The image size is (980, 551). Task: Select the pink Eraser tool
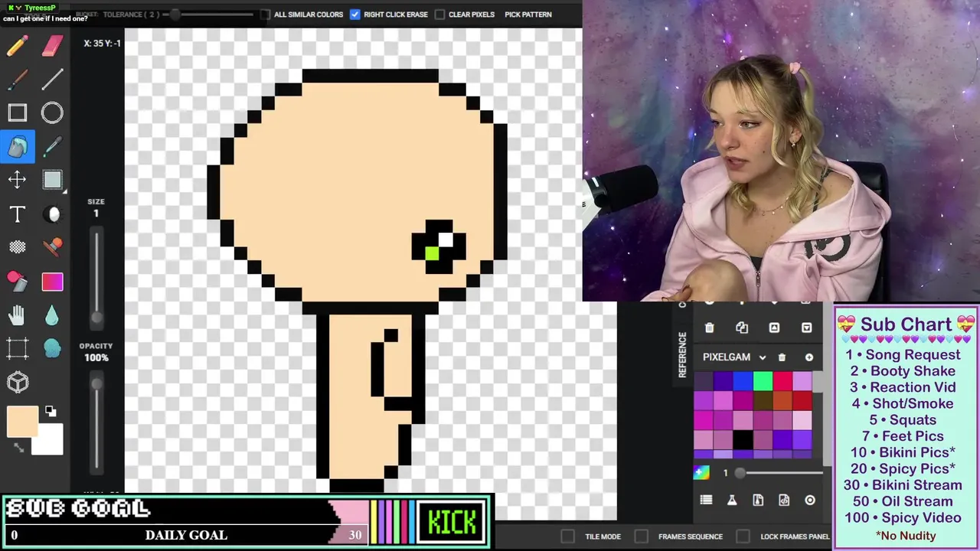[52, 46]
